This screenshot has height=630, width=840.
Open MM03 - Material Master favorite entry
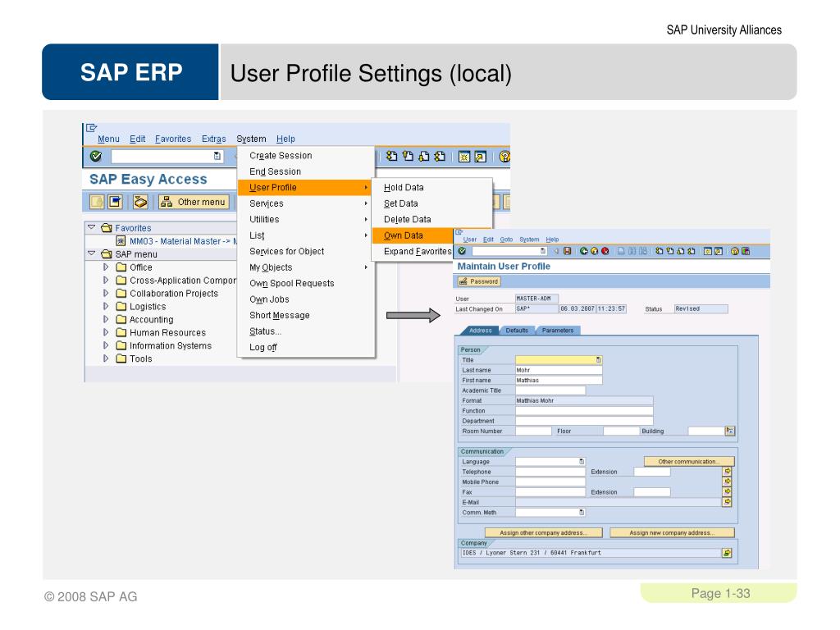click(183, 241)
